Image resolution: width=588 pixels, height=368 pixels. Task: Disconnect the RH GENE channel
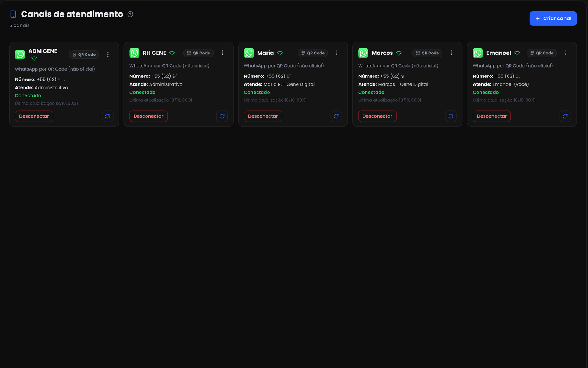click(x=148, y=116)
